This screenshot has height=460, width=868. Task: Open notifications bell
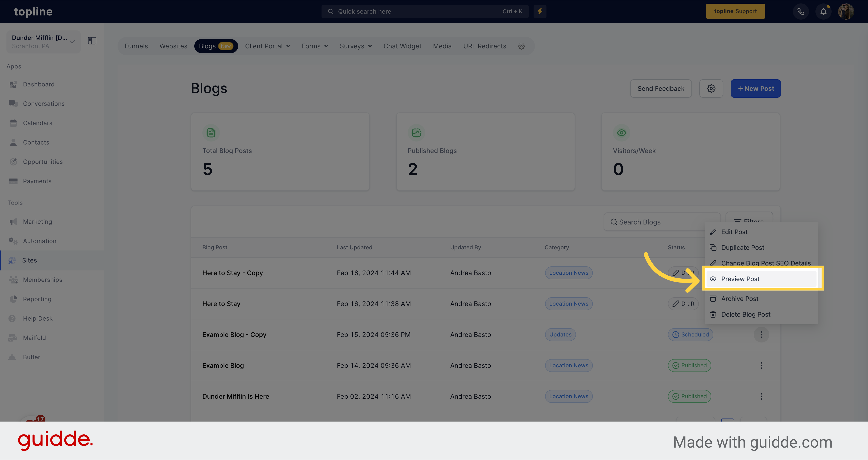coord(823,12)
